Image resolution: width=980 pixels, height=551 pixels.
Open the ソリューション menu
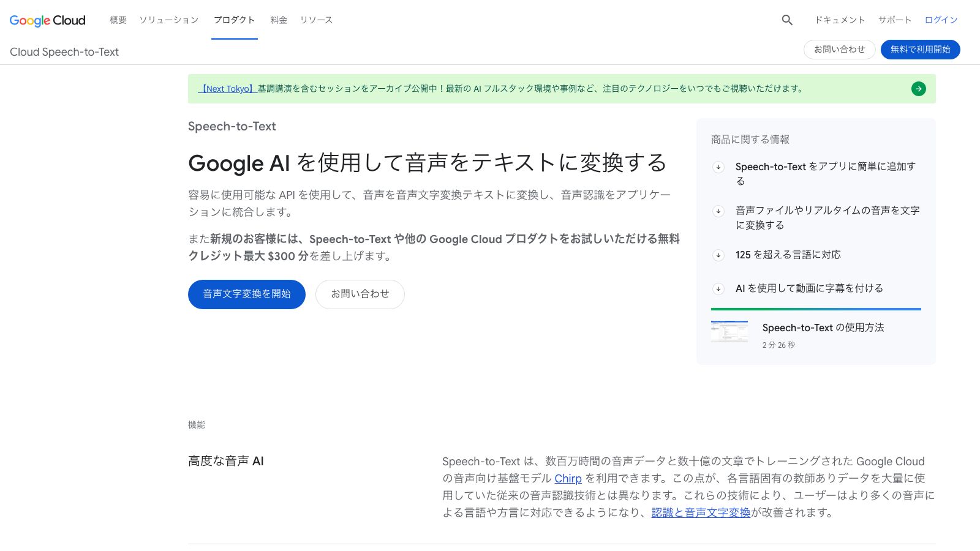click(x=169, y=20)
